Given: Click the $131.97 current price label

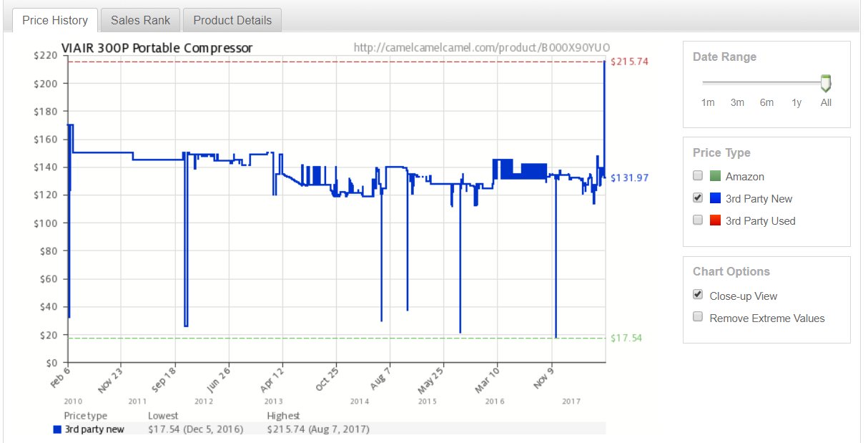Looking at the screenshot, I should [x=629, y=177].
